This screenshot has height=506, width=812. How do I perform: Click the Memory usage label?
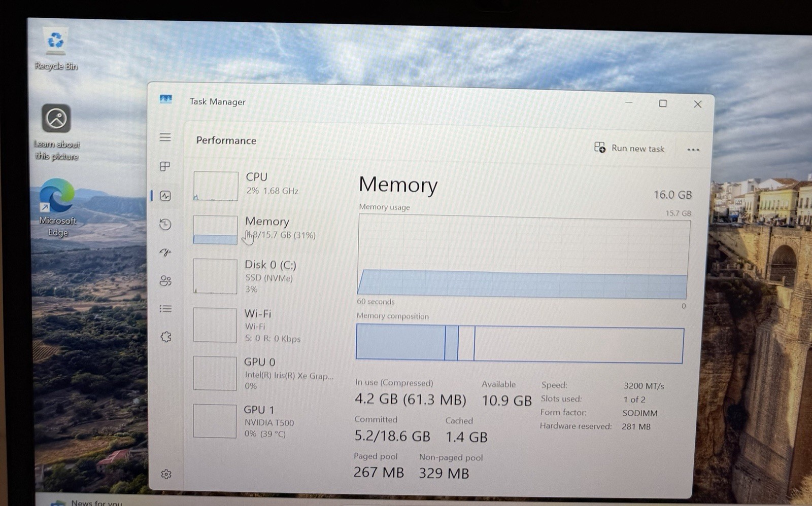[384, 207]
